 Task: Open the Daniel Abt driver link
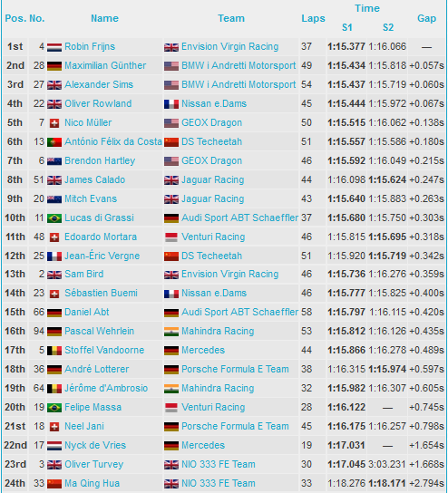pos(86,312)
